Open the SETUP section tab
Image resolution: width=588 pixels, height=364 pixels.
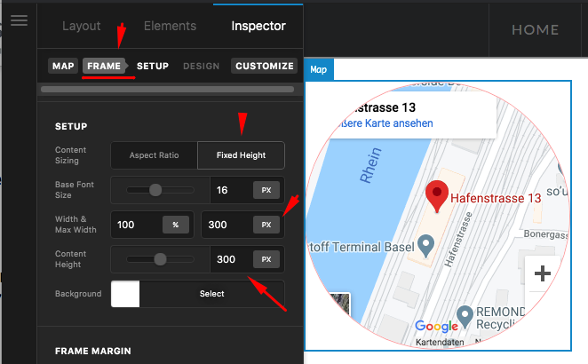point(153,66)
